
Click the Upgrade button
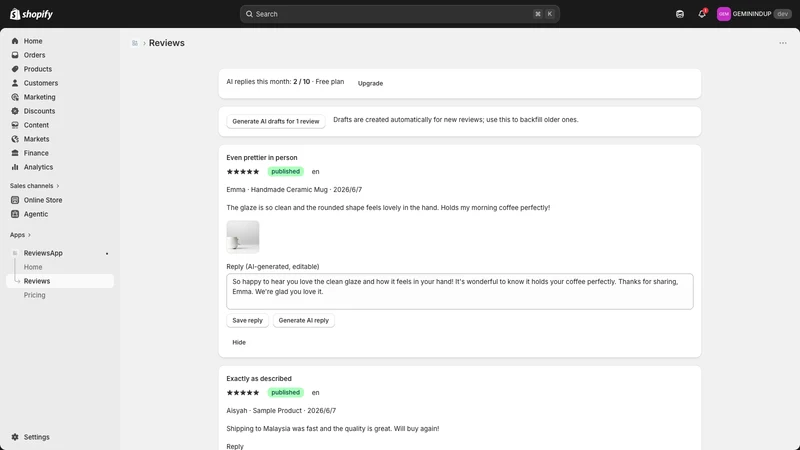tap(370, 83)
